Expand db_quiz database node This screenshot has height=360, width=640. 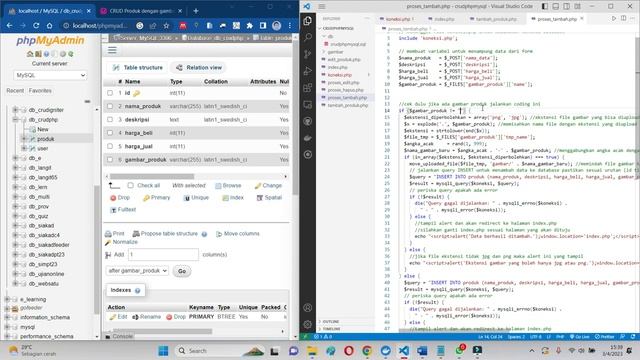point(15,216)
